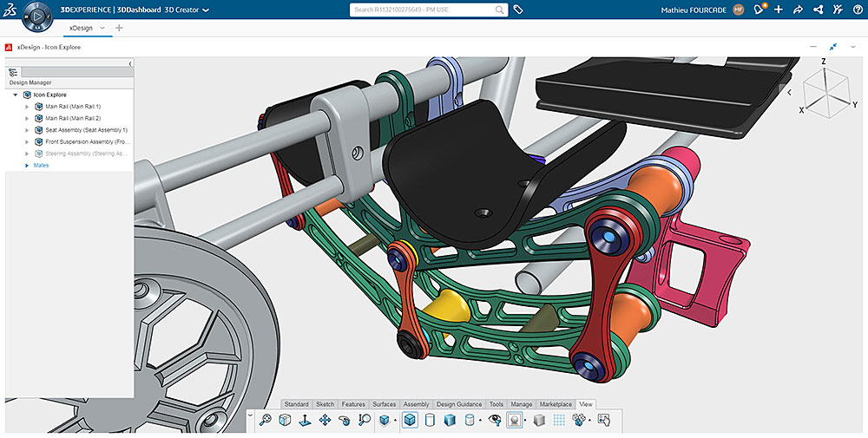Expand Main Rail (Main Rail.1) node
This screenshot has height=438, width=868.
pos(27,107)
